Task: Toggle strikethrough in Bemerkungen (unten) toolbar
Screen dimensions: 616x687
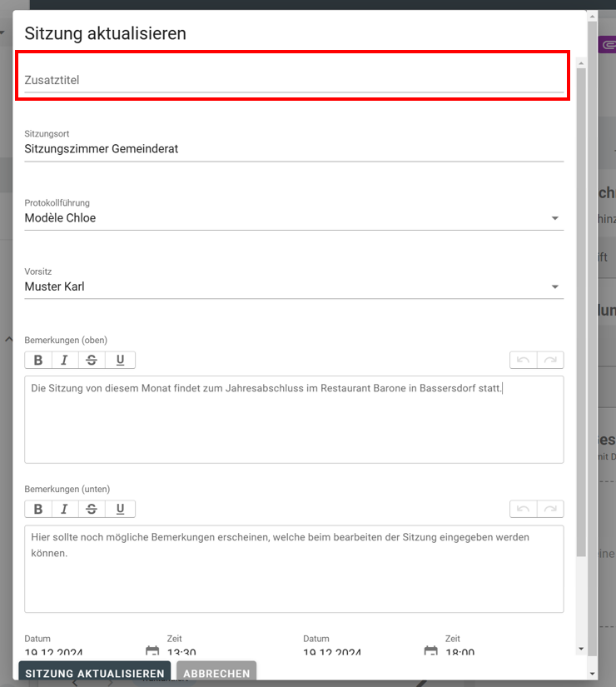Action: [x=92, y=510]
